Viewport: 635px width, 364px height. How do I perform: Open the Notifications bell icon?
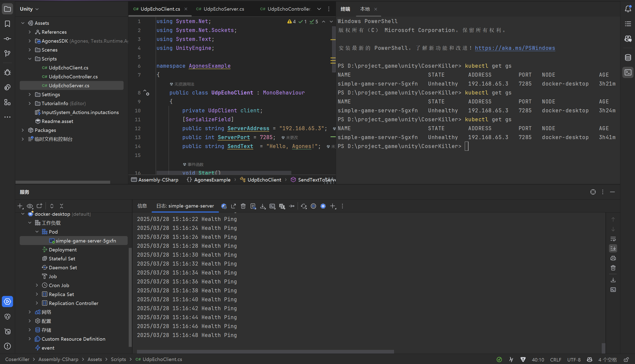point(628,9)
